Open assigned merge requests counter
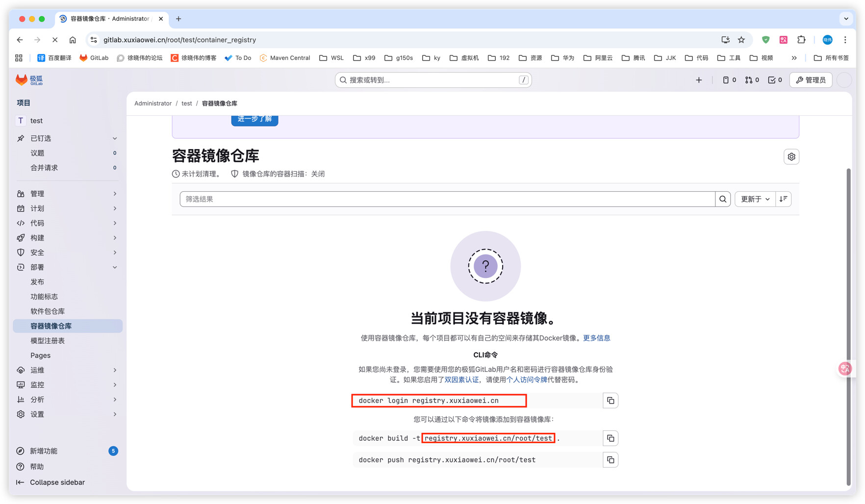Screen dimensions: 865x504 [x=752, y=80]
